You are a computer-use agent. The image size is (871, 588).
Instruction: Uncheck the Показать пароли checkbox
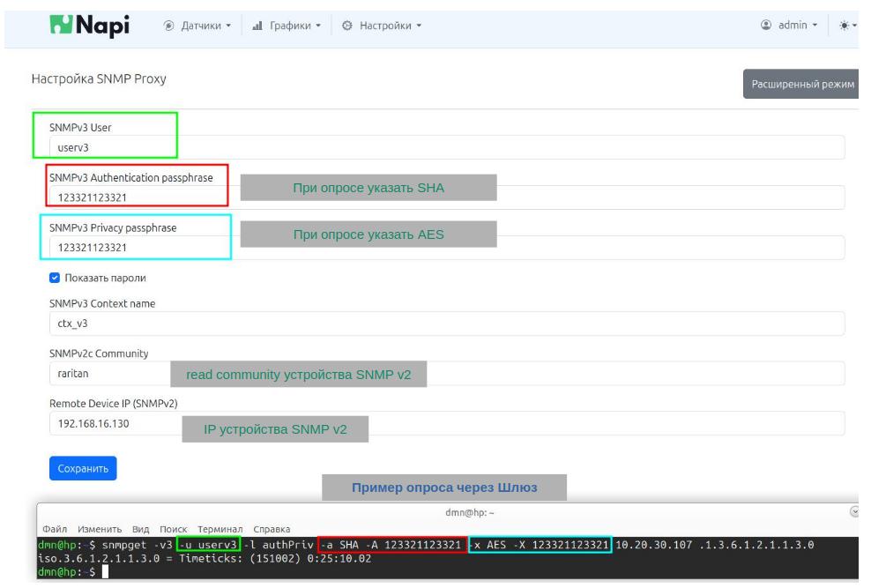click(56, 276)
